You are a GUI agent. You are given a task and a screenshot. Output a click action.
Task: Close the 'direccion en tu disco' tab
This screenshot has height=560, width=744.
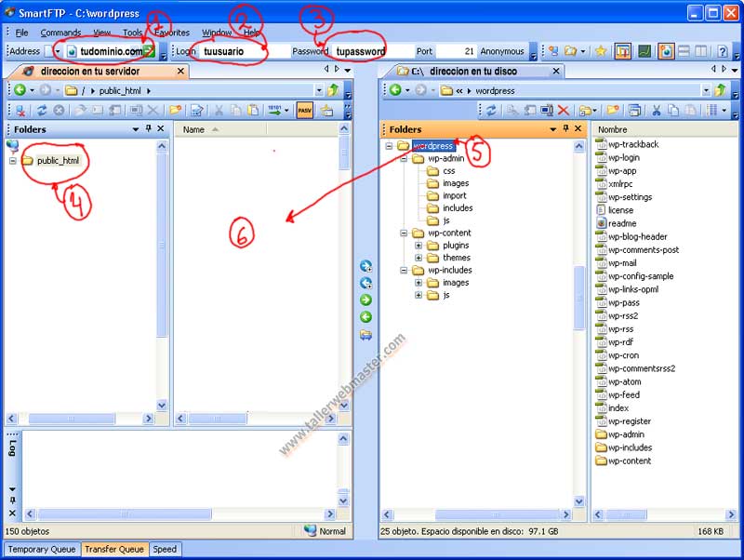click(x=556, y=72)
